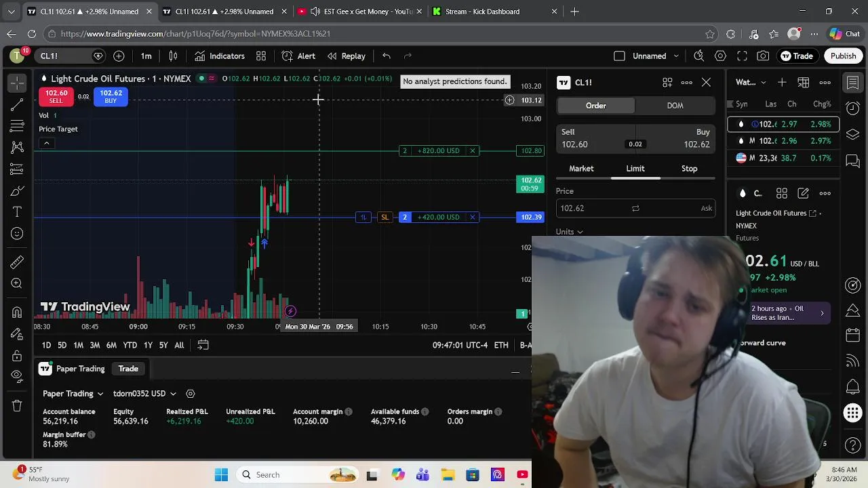
Task: Click the Publish button
Action: [x=843, y=56]
